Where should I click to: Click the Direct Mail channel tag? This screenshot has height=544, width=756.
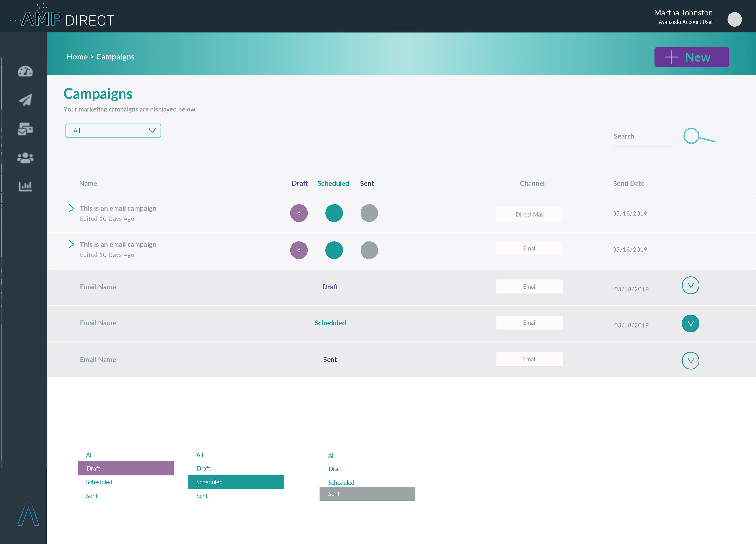[x=529, y=214]
